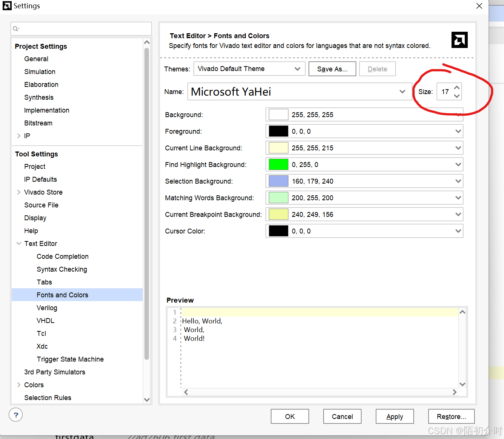This screenshot has height=439, width=504.
Task: Click the Delete theme button
Action: [x=378, y=69]
